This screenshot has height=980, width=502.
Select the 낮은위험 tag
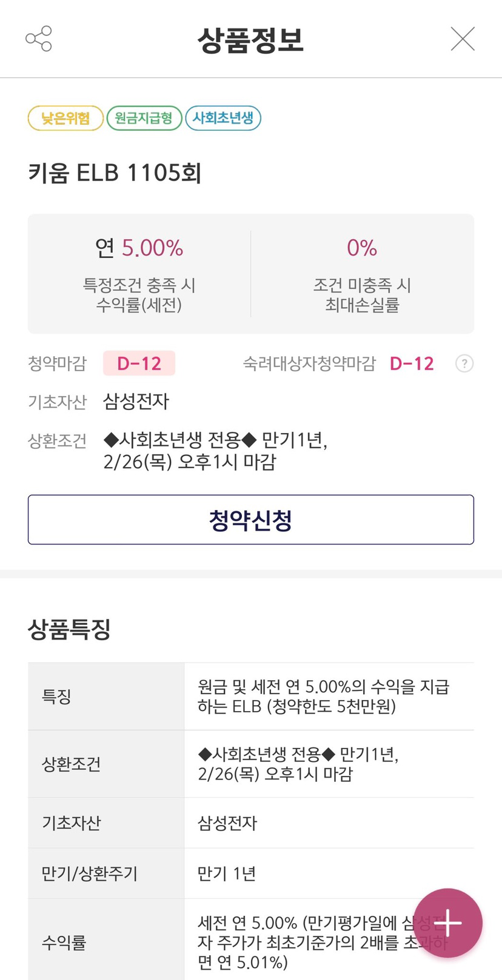[x=65, y=118]
